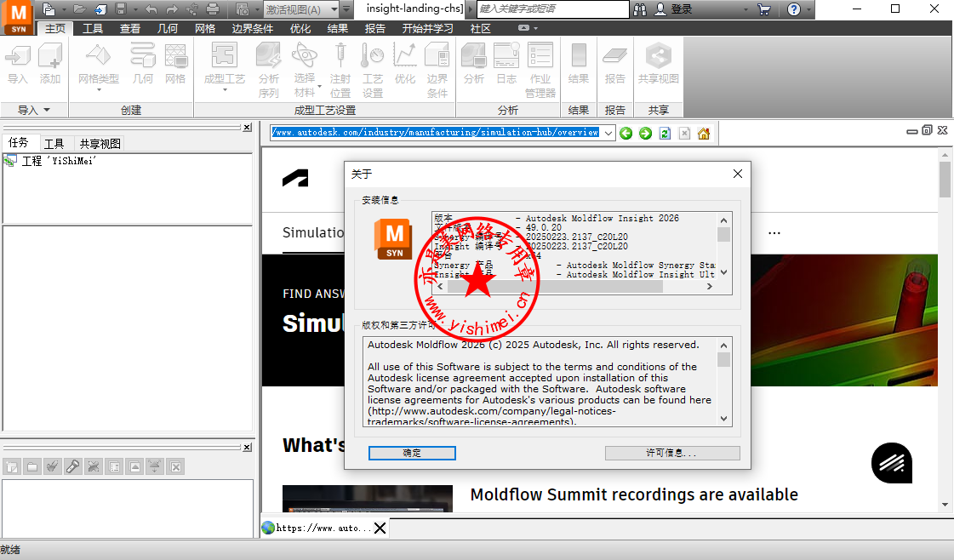Select the project 'YiShiMei' tree item
The image size is (954, 560).
59,161
